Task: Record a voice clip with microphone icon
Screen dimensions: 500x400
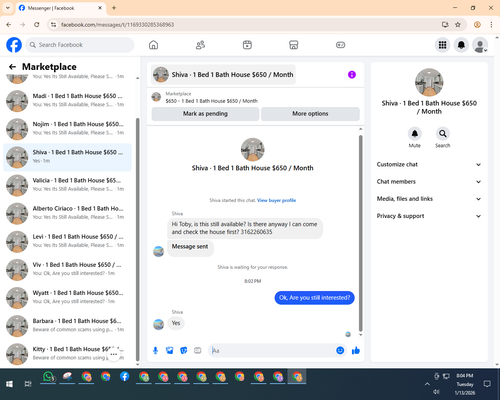Action: (155, 350)
